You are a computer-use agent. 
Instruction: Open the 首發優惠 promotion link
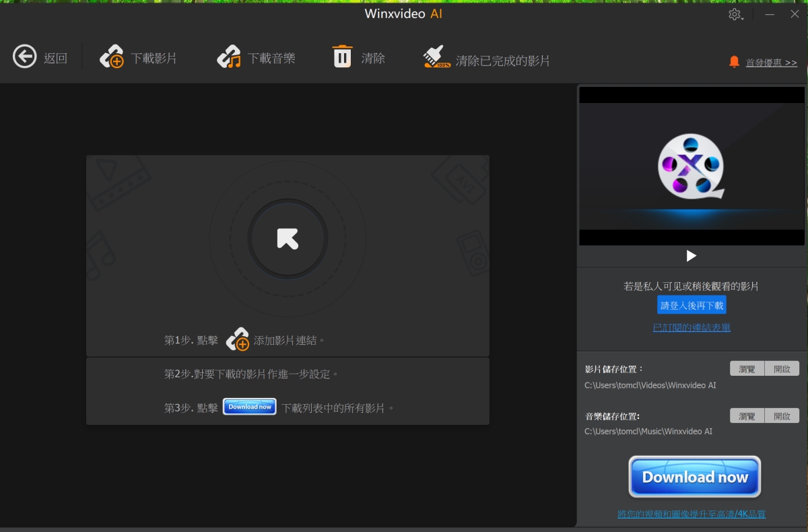tap(771, 63)
